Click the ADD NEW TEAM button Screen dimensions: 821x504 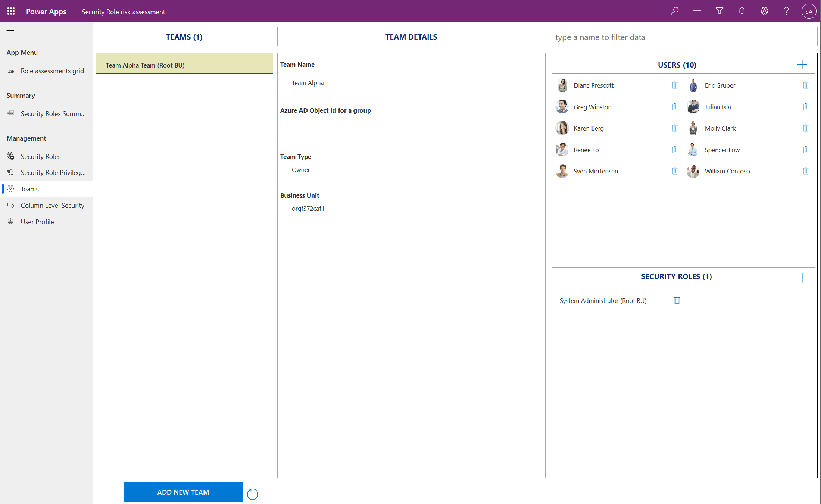click(183, 492)
